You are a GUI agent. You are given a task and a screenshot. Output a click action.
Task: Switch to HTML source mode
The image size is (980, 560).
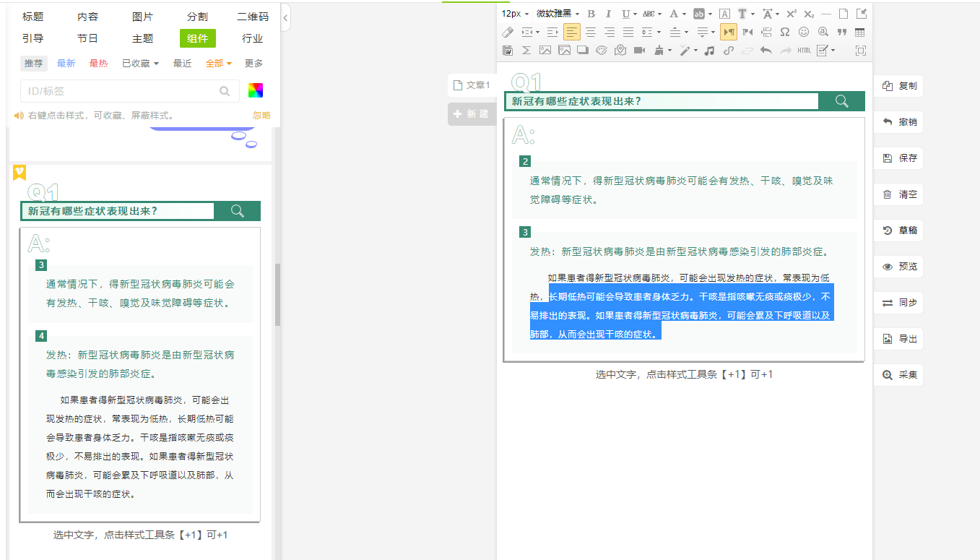tap(805, 50)
